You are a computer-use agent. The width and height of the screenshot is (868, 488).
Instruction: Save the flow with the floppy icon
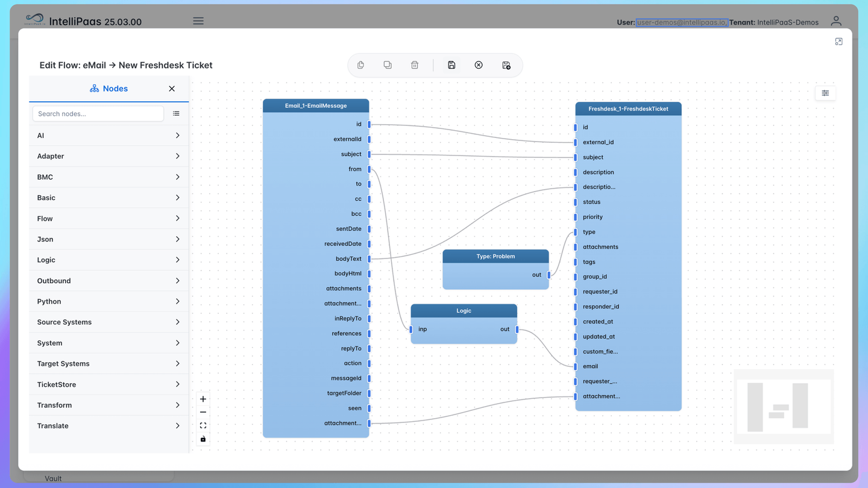451,65
